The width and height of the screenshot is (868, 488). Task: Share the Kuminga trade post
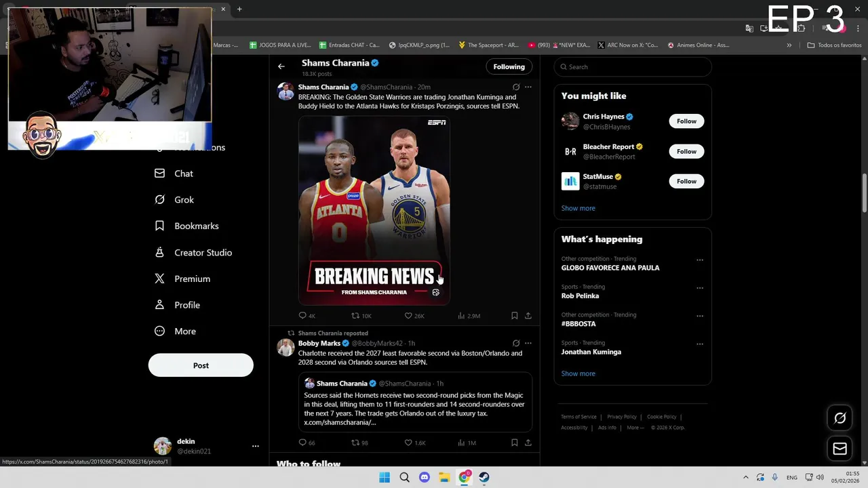point(528,316)
